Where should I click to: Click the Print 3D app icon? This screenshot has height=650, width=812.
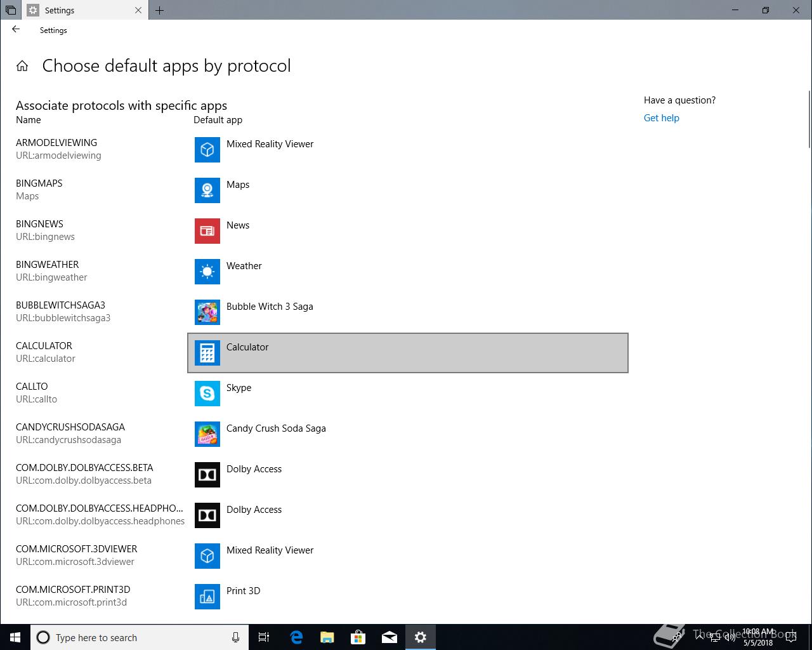207,597
